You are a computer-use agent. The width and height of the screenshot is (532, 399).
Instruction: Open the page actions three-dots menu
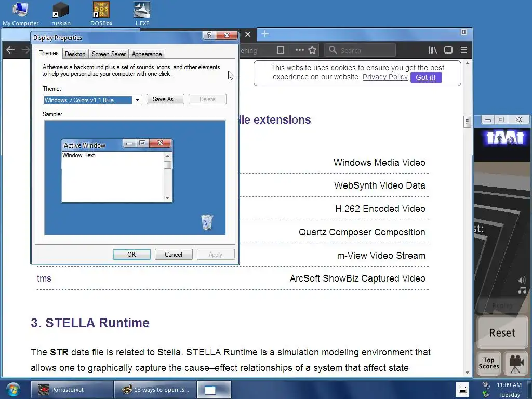(x=299, y=50)
